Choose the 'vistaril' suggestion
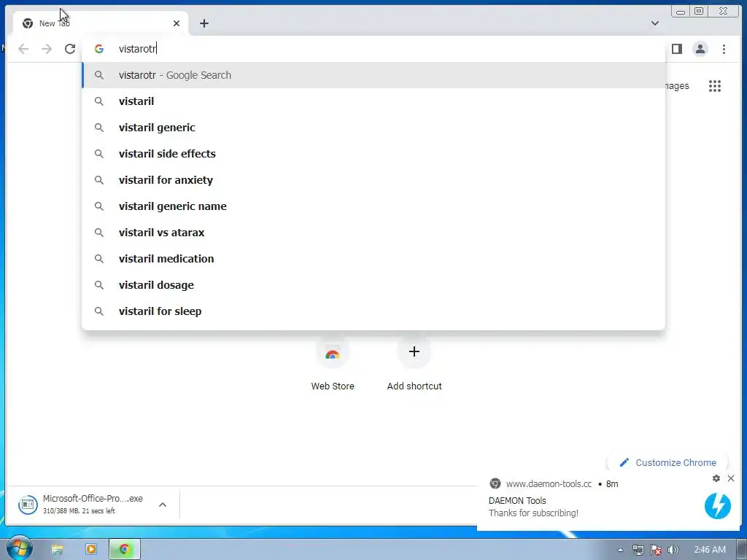747x560 pixels. click(x=373, y=101)
